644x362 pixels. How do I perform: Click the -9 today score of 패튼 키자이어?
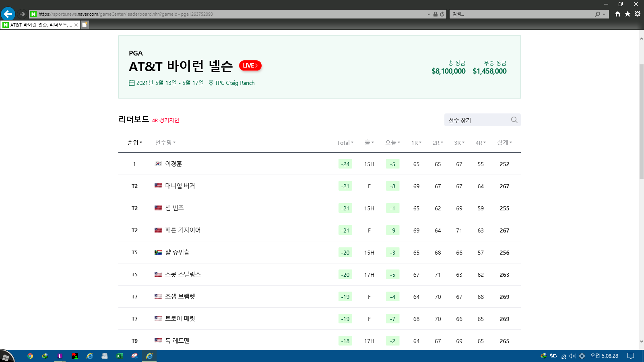pyautogui.click(x=392, y=230)
